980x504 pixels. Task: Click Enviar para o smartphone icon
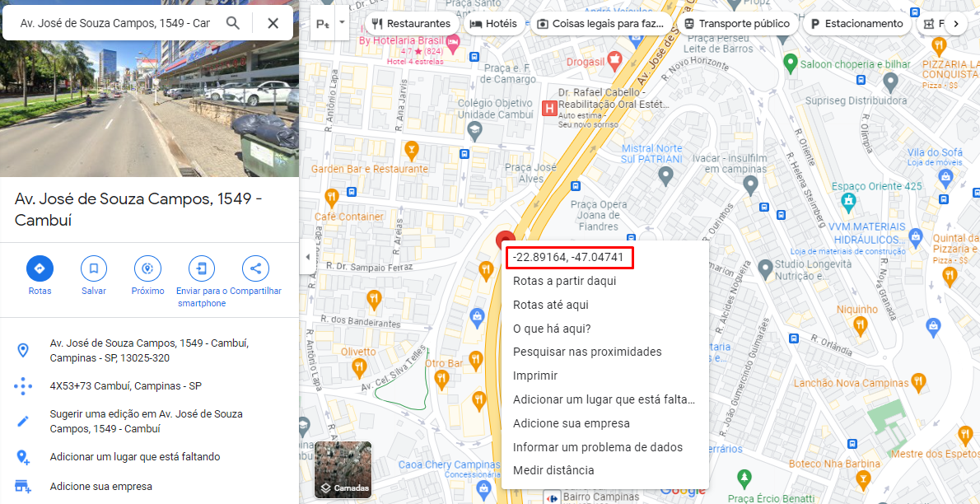[201, 269]
